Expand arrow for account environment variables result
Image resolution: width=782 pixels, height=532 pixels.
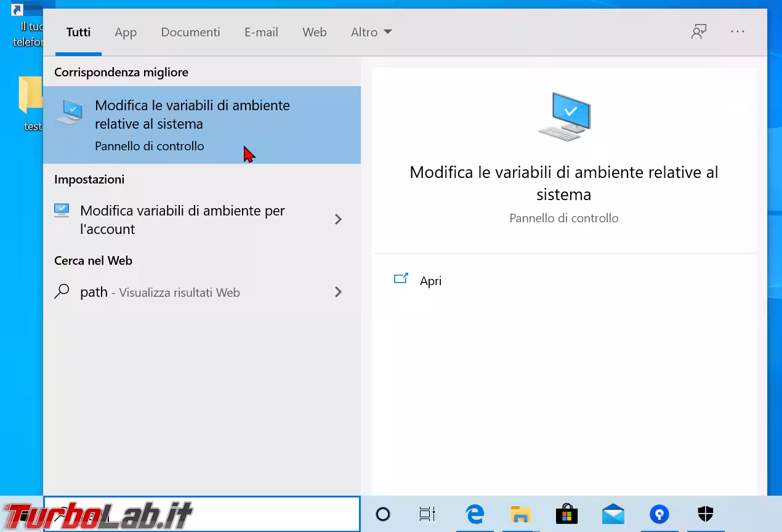pos(338,219)
